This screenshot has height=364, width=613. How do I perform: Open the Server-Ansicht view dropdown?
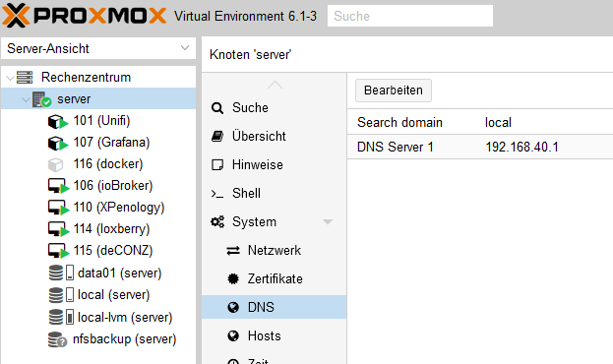tap(98, 48)
